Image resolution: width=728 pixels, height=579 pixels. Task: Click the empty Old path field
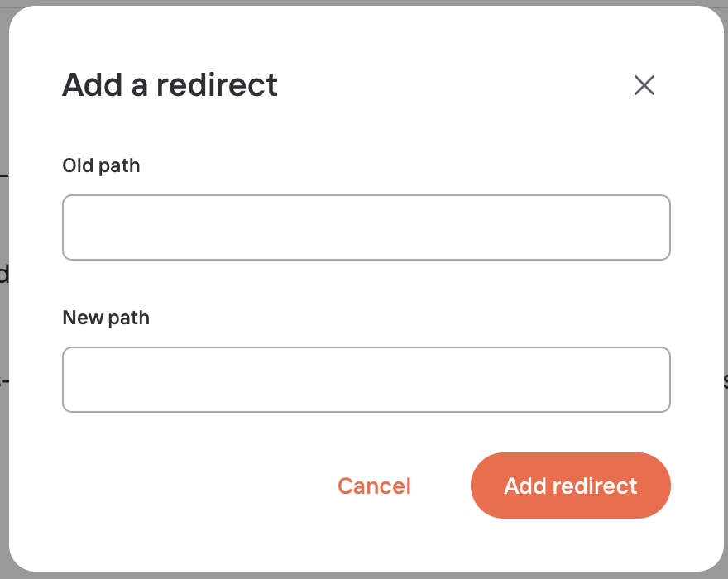point(366,227)
